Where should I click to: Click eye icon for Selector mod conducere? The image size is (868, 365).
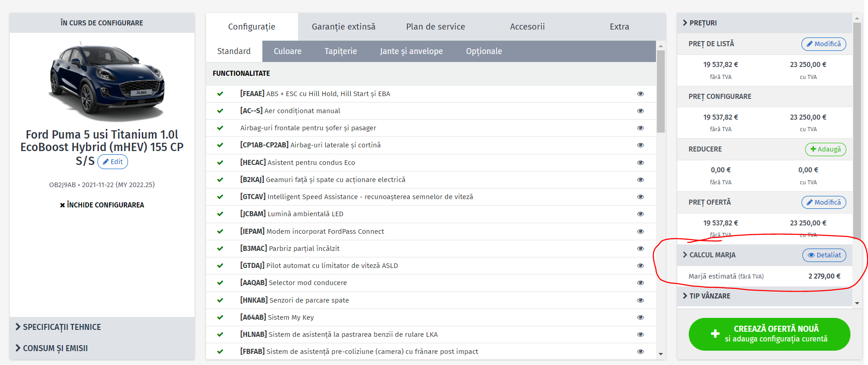[x=640, y=283]
